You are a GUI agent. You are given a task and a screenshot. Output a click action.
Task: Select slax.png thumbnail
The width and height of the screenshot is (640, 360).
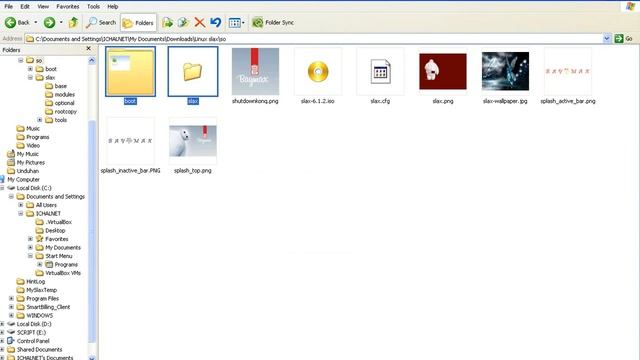pyautogui.click(x=443, y=71)
